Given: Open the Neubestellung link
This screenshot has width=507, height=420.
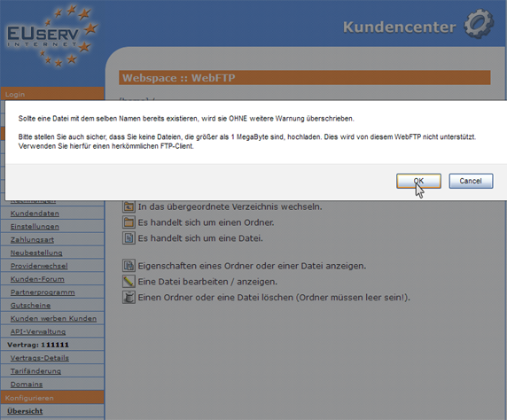Looking at the screenshot, I should [36, 253].
